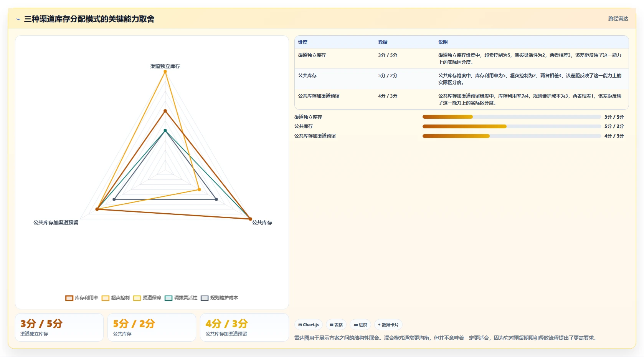Select the 4分 / 3分 summary card
Image resolution: width=644 pixels, height=357 pixels.
tap(244, 327)
